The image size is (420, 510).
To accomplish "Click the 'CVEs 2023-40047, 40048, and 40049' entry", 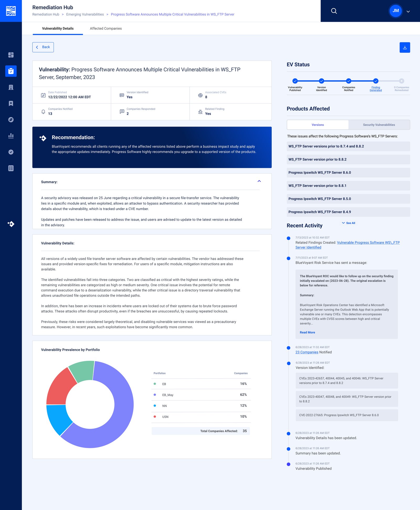I will pyautogui.click(x=347, y=399).
